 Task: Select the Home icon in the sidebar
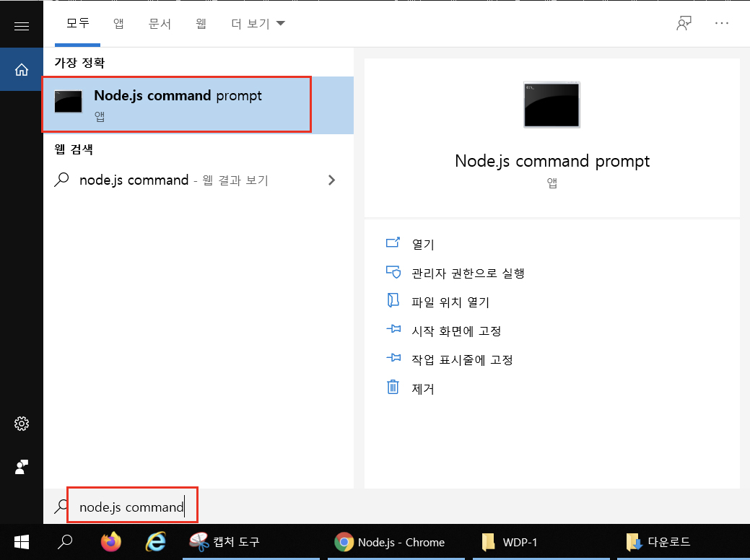pyautogui.click(x=22, y=70)
